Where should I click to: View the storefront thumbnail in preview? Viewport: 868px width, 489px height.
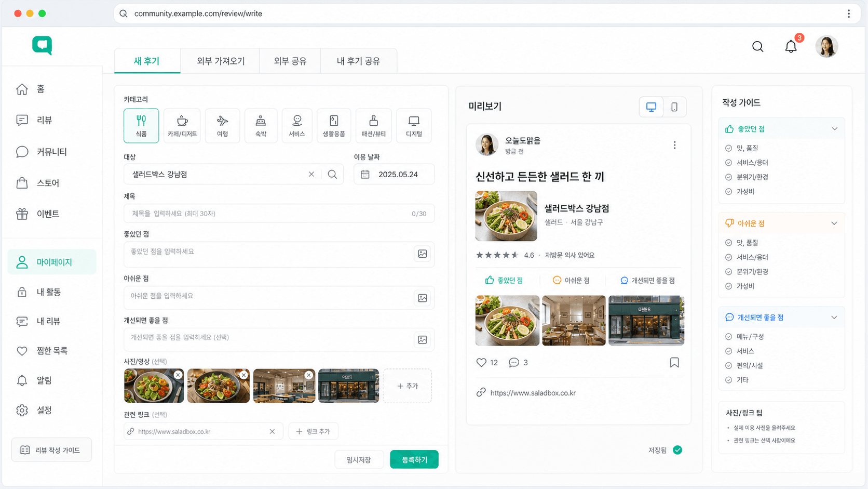[646, 321]
